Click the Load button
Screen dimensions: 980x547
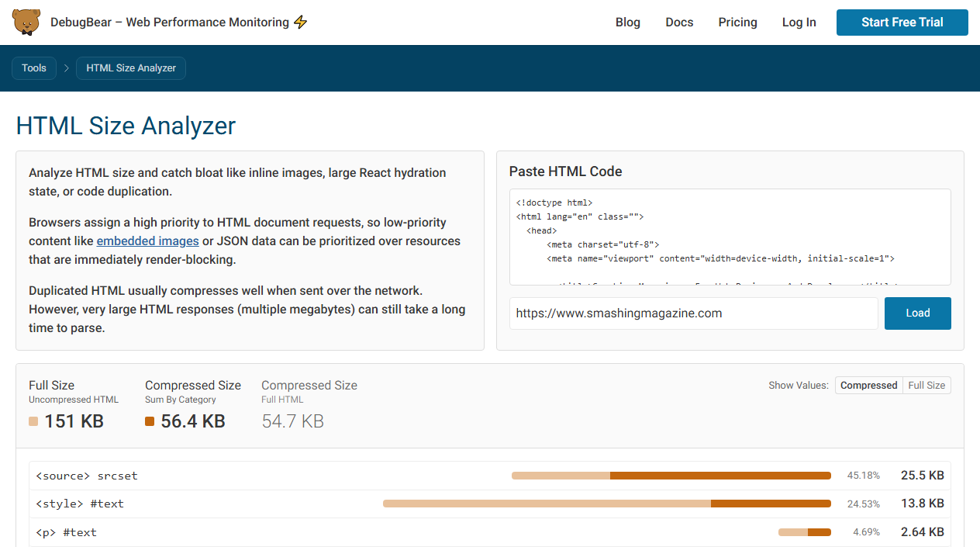[x=917, y=313]
